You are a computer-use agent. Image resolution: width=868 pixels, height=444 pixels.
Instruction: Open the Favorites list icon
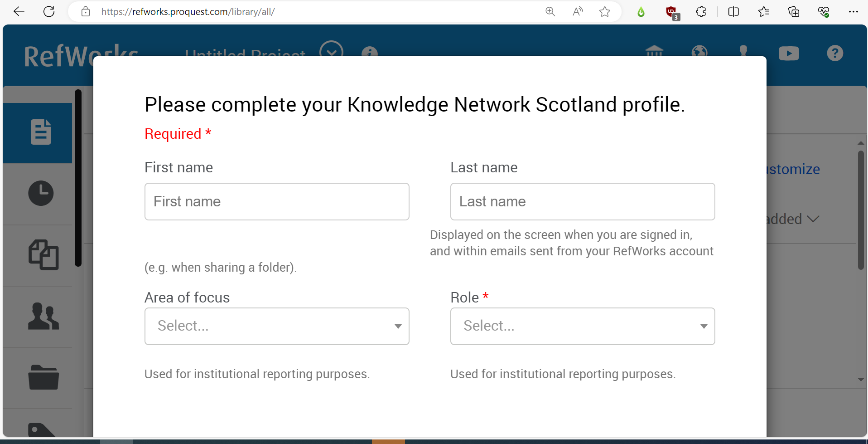coord(764,12)
